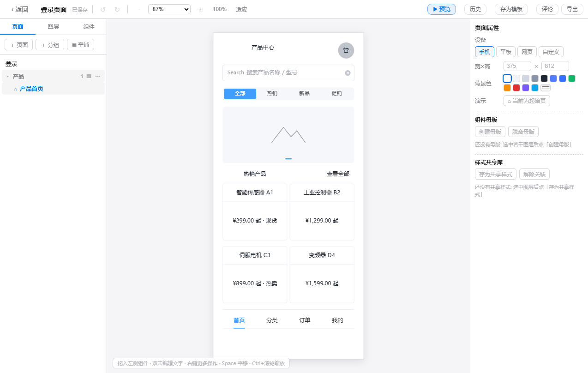
Task: Click the + 页面 add page button
Action: pos(19,45)
